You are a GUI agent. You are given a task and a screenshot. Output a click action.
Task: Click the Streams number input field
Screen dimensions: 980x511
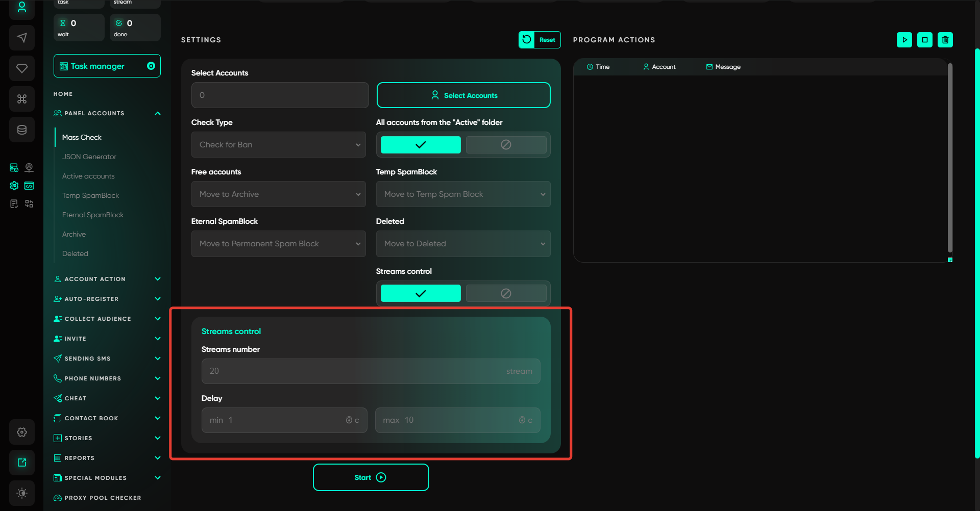pyautogui.click(x=357, y=371)
